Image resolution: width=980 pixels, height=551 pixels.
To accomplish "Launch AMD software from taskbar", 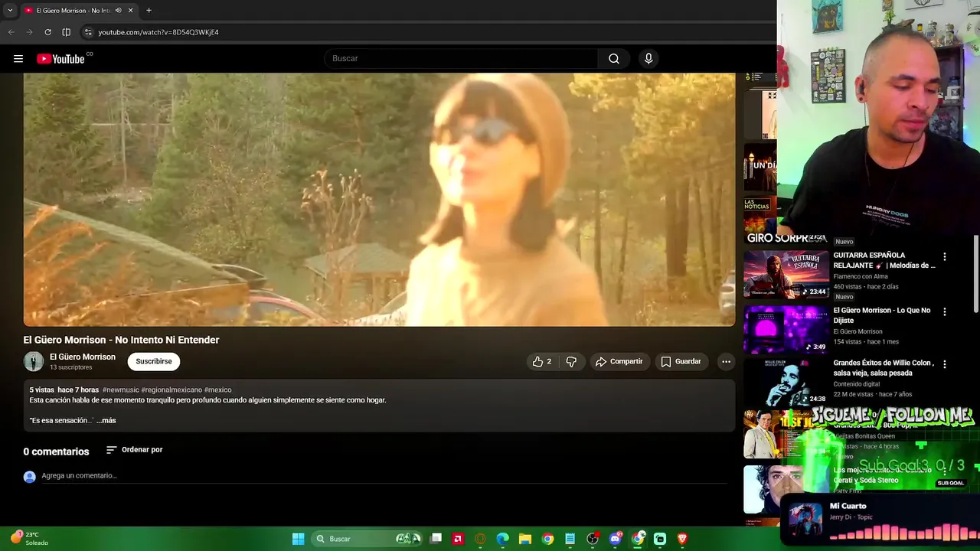I will [458, 539].
